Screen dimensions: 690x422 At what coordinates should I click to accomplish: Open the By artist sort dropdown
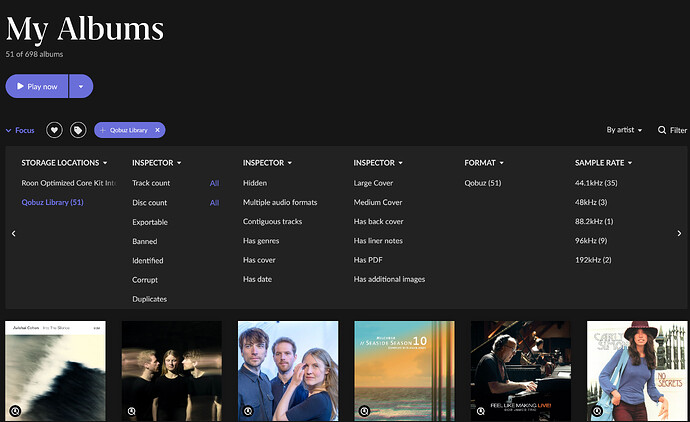(x=624, y=130)
